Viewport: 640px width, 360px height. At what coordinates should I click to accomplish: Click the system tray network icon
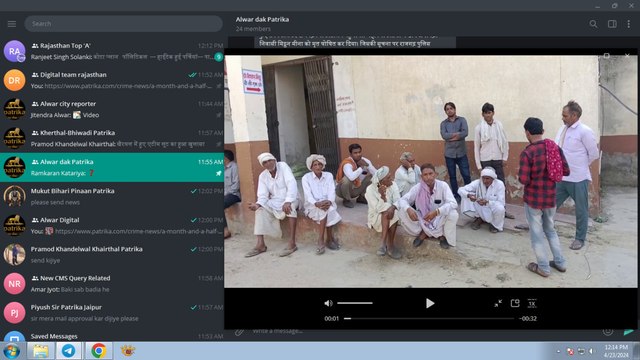point(581,351)
